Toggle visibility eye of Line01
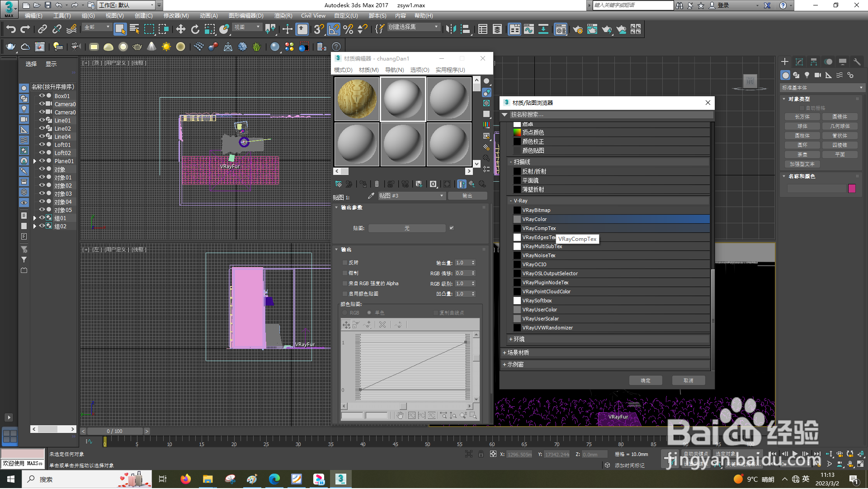Viewport: 868px width, 489px height. (x=42, y=120)
